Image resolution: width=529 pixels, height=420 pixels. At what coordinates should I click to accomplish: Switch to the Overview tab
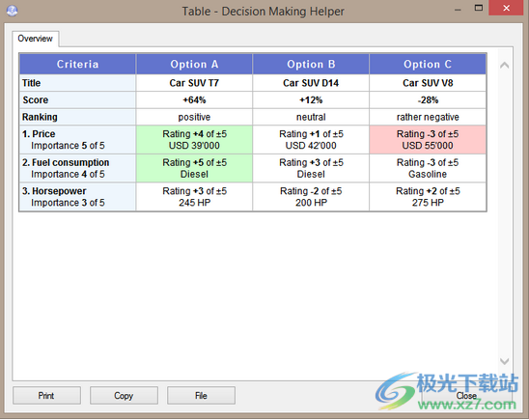click(35, 39)
